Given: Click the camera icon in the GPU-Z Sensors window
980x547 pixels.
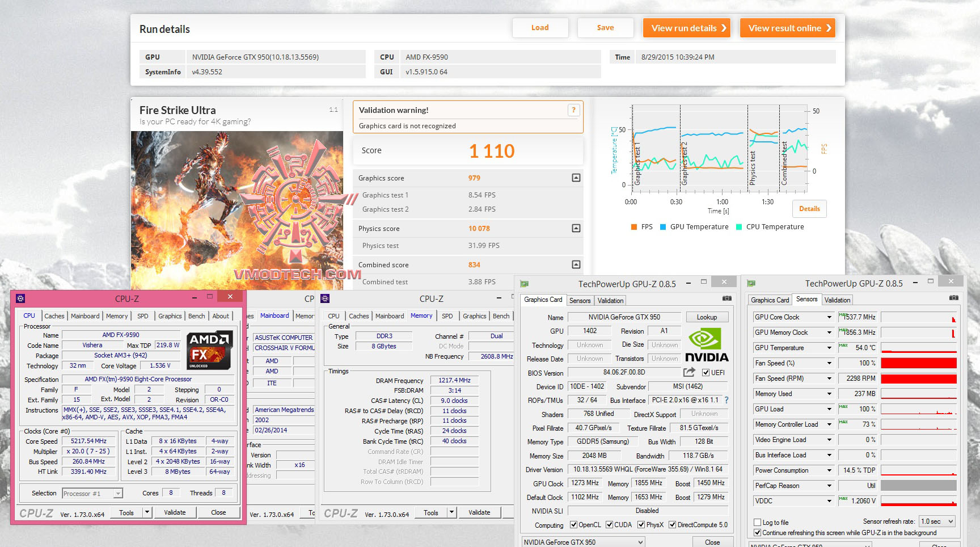Looking at the screenshot, I should [x=954, y=298].
